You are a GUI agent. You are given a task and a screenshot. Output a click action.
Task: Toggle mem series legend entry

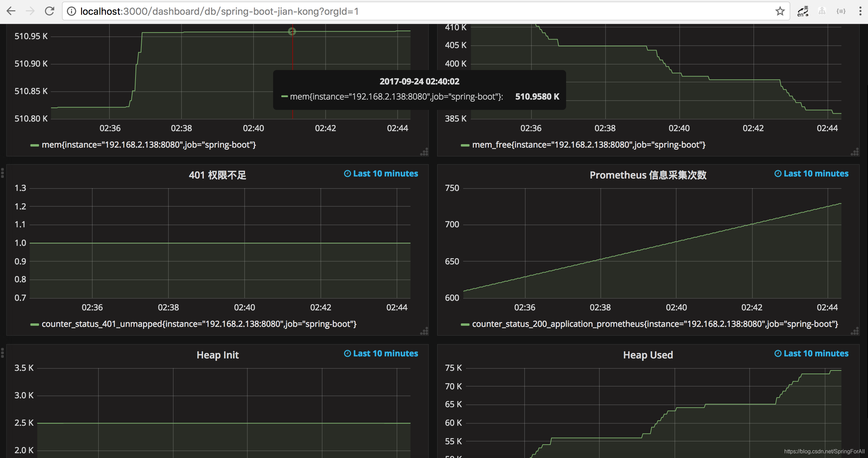pos(149,145)
